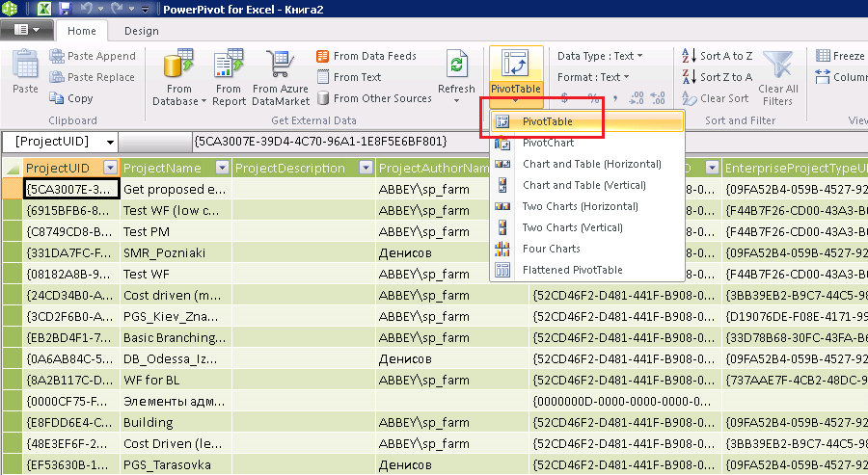Viewport: 868px width, 475px height.
Task: Switch to the Home tab
Action: (x=81, y=31)
